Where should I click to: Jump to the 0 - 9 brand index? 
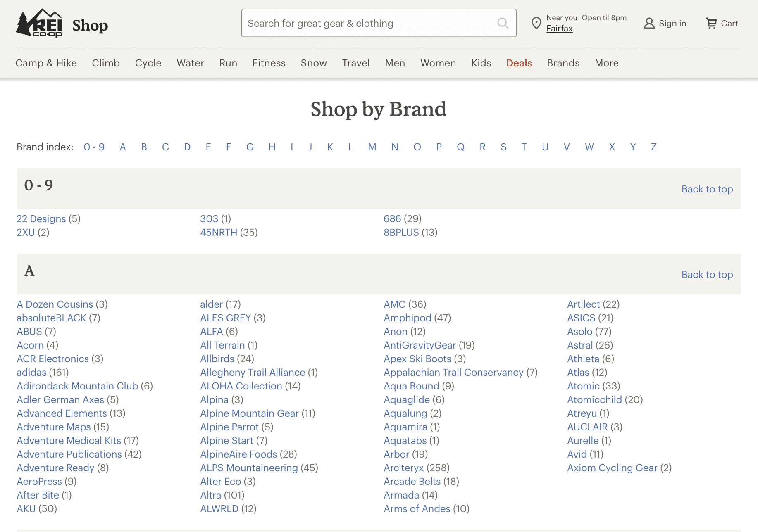tap(94, 147)
